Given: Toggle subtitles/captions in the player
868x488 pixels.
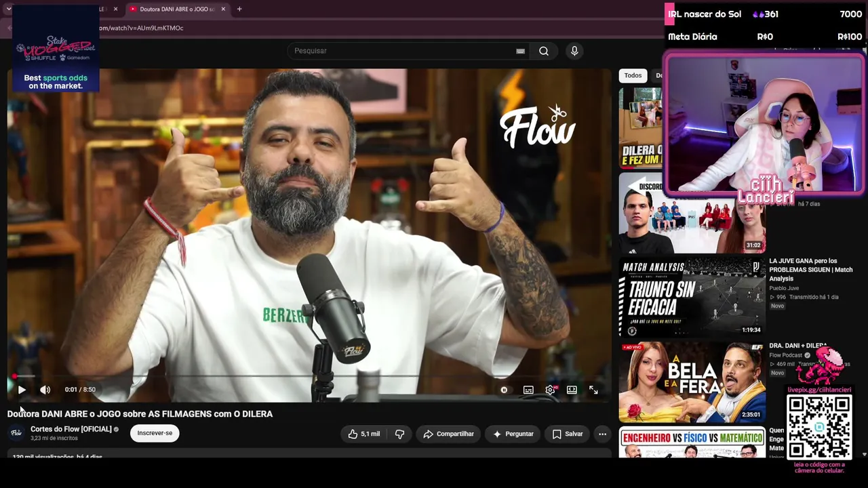Looking at the screenshot, I should click(528, 390).
